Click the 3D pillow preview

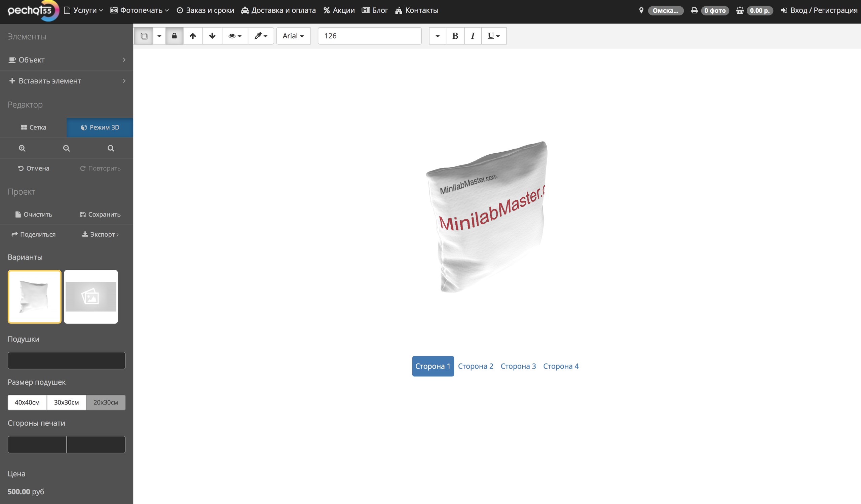coord(487,217)
